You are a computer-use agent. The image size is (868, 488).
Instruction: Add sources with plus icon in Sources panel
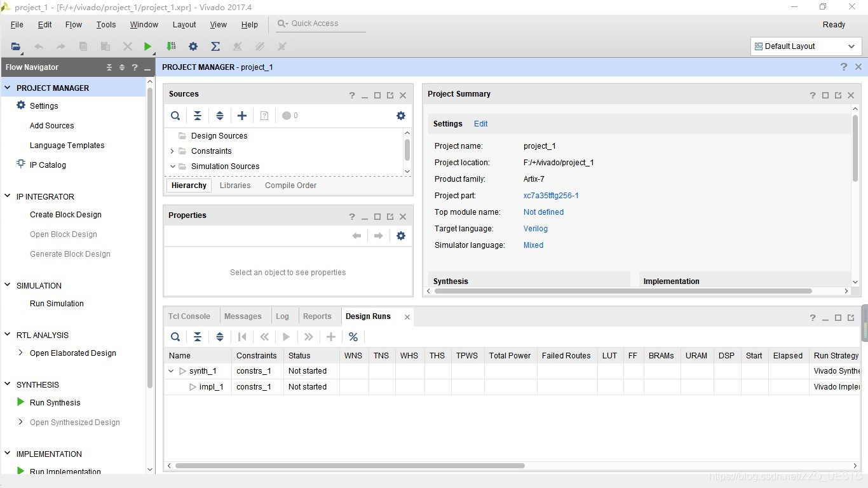click(242, 116)
